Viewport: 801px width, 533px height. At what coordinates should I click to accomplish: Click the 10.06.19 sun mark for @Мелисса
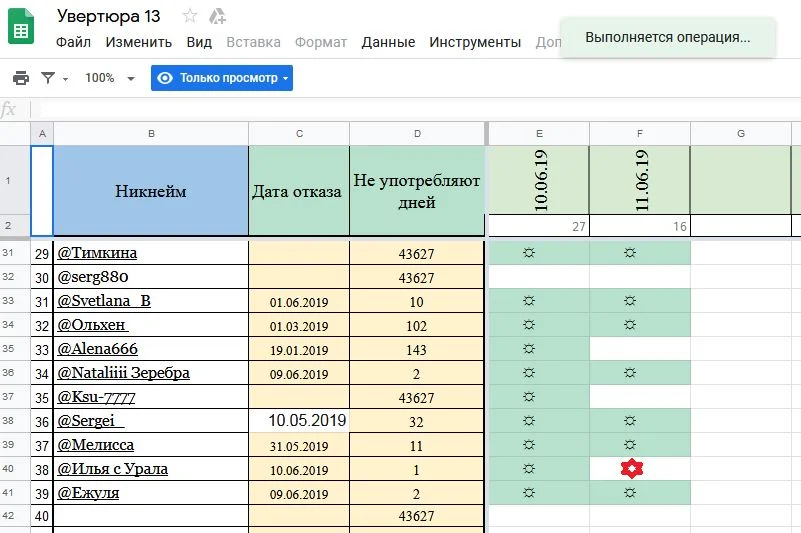(529, 445)
